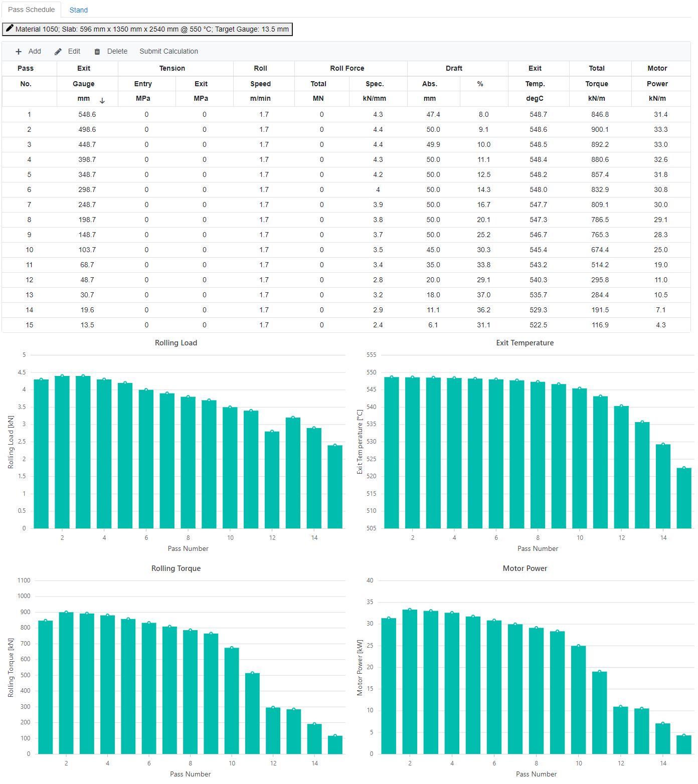
Task: Click pass 10 bar in Rolling Torque chart
Action: pyautogui.click(x=232, y=701)
